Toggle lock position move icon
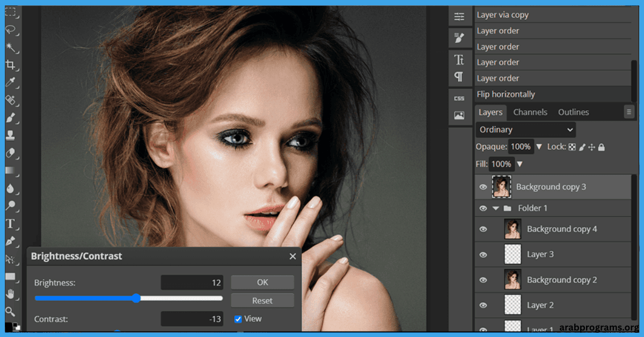 591,146
